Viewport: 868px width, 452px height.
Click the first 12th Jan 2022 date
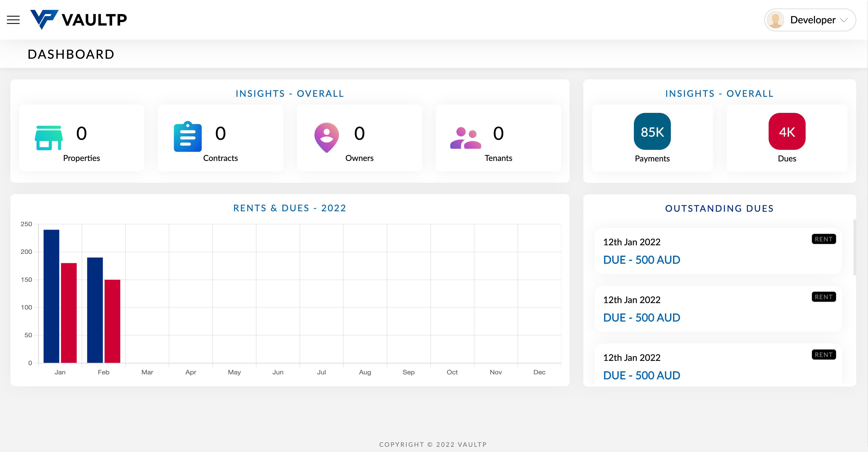click(631, 242)
